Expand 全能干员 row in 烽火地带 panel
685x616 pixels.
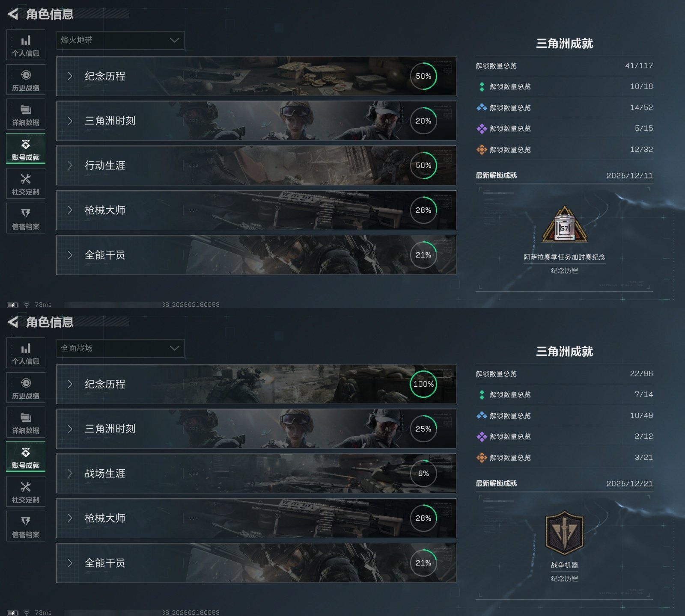[x=256, y=255]
